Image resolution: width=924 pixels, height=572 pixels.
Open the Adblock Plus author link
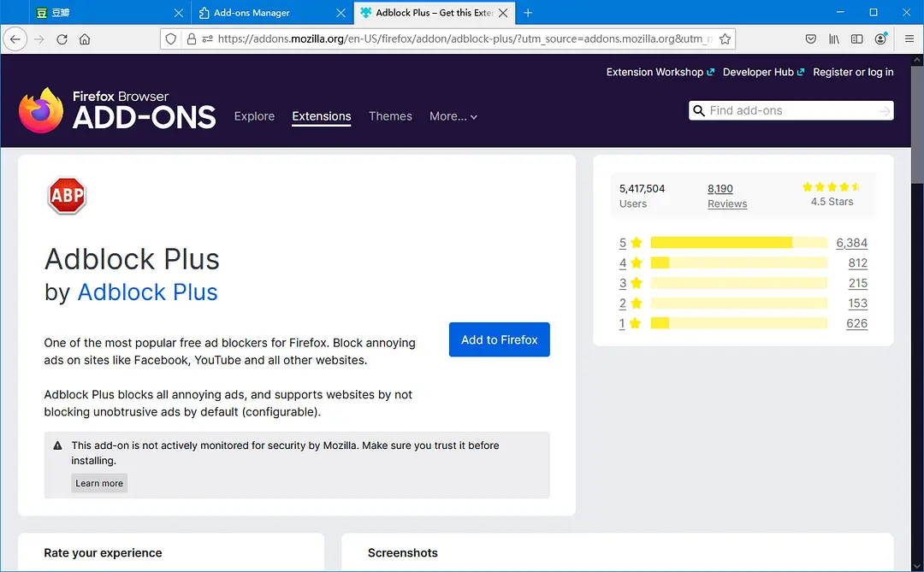point(147,292)
